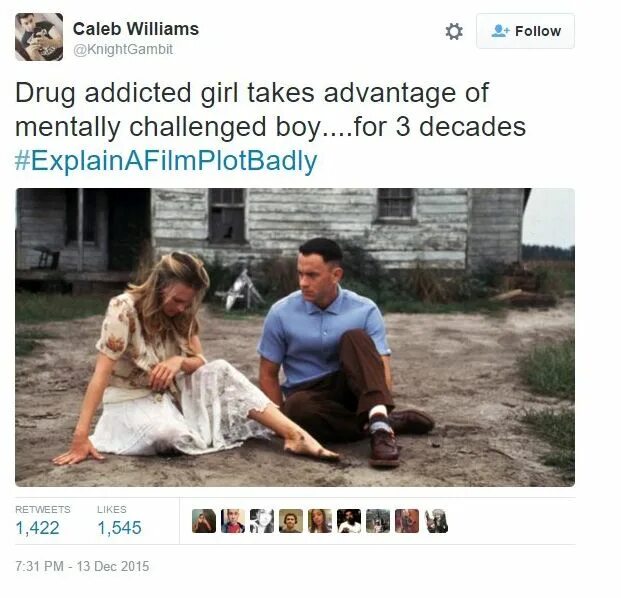Open Caleb Williams' profile avatar
Screen dimensions: 621x598
click(39, 37)
